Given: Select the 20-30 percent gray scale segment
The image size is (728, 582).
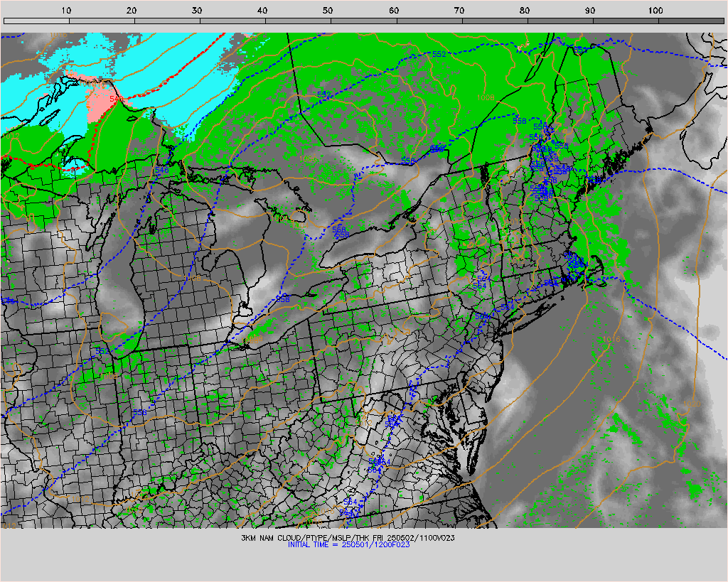Looking at the screenshot, I should pos(167,21).
